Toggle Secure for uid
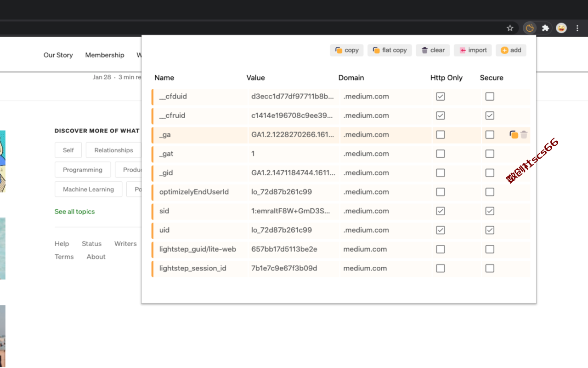The height and width of the screenshot is (368, 588). 490,230
